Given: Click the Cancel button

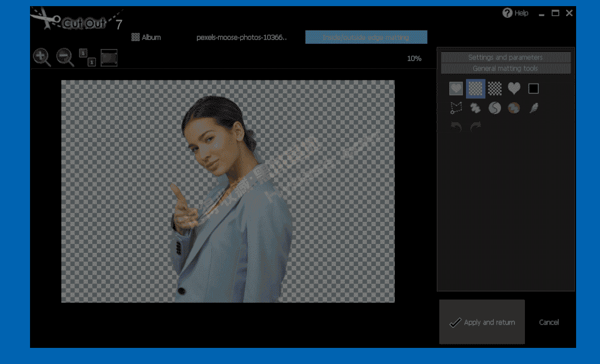Looking at the screenshot, I should pyautogui.click(x=549, y=322).
